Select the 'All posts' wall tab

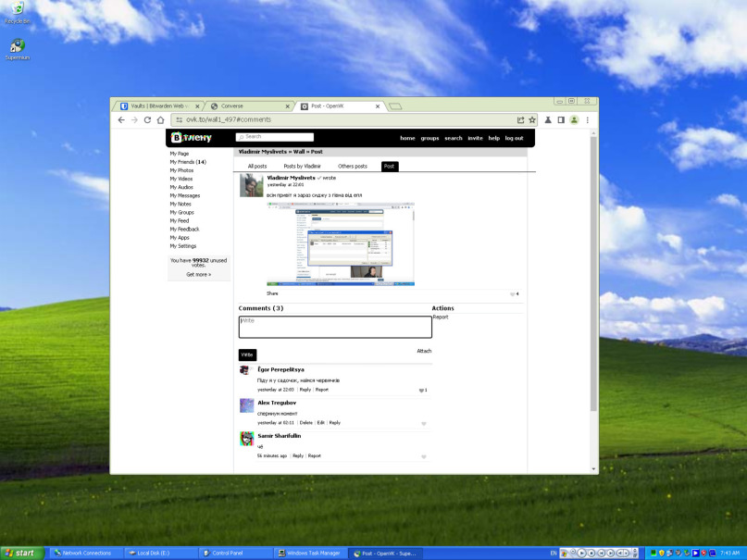coord(257,167)
